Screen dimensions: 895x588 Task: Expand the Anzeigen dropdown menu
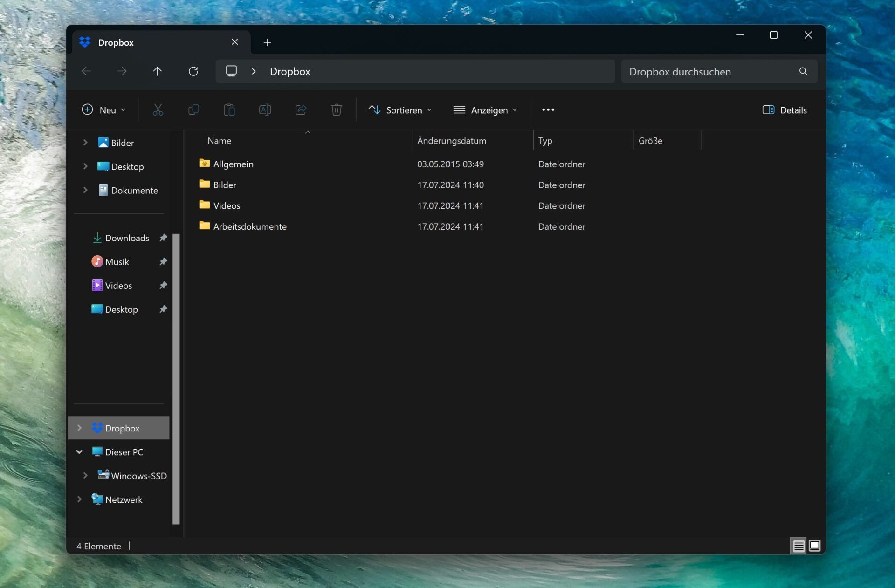point(485,109)
